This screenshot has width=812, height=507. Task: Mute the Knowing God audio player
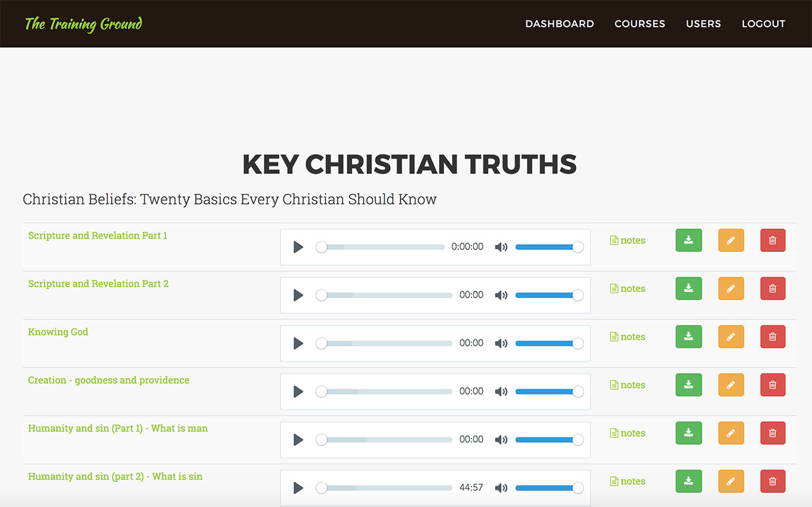pyautogui.click(x=501, y=343)
